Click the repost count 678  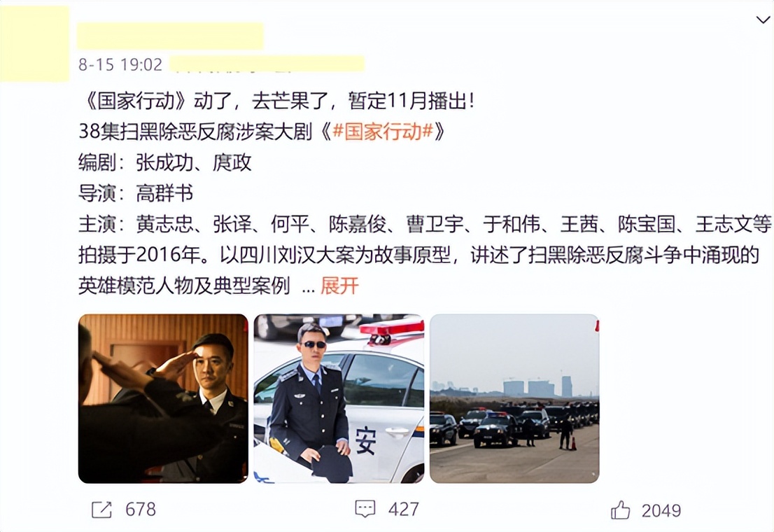pyautogui.click(x=141, y=510)
